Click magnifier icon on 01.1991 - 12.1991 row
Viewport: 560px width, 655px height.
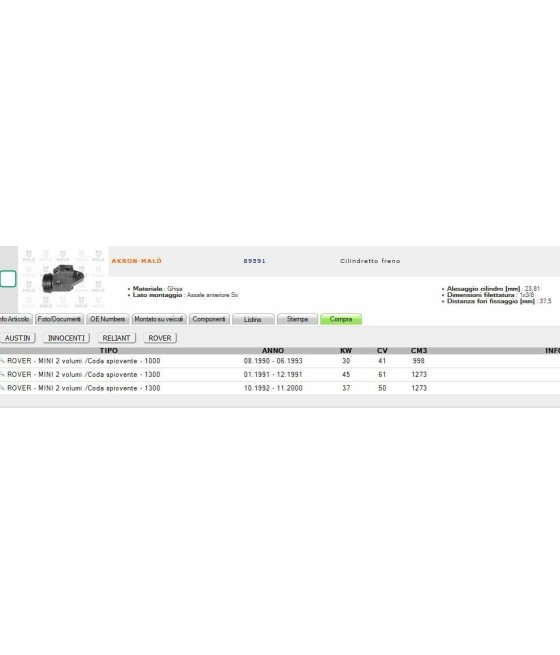point(2,374)
